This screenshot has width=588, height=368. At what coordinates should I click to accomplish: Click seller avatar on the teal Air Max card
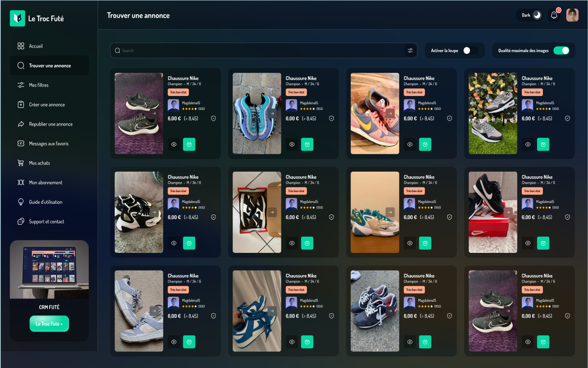[291, 105]
